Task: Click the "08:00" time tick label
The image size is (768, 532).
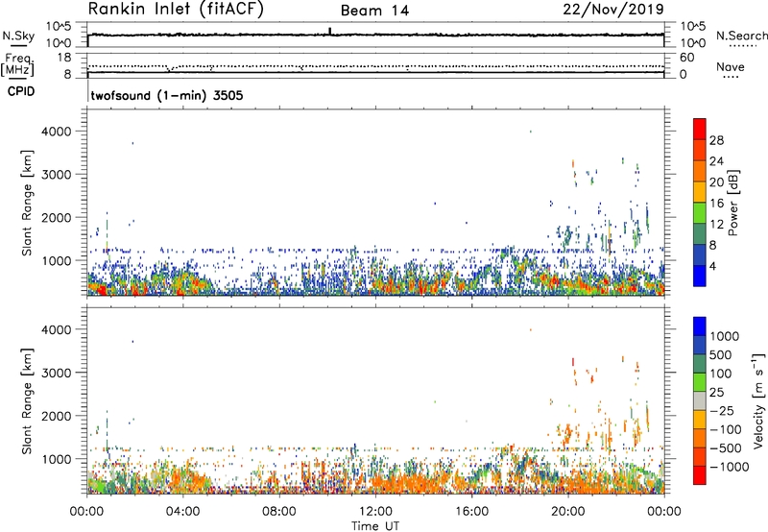Action: [279, 512]
